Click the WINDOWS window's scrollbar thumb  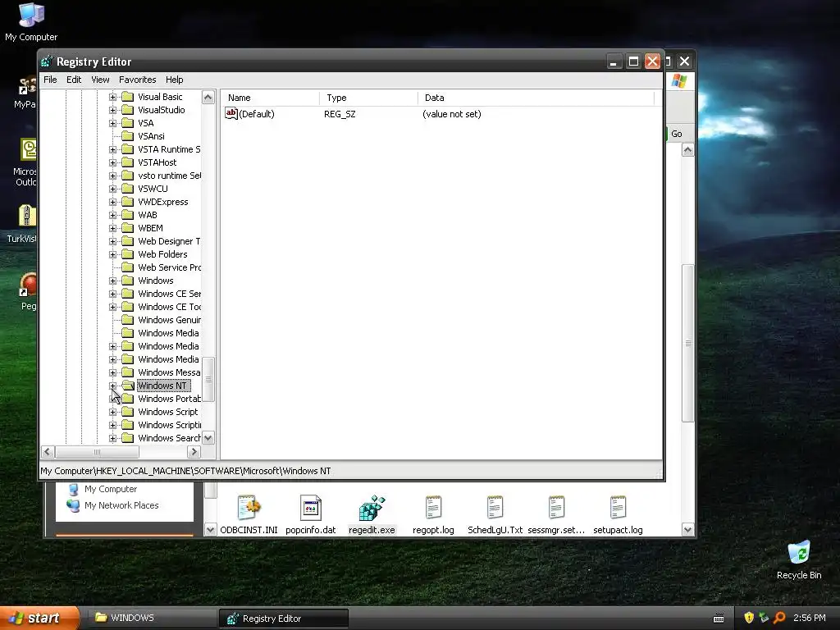(x=688, y=343)
